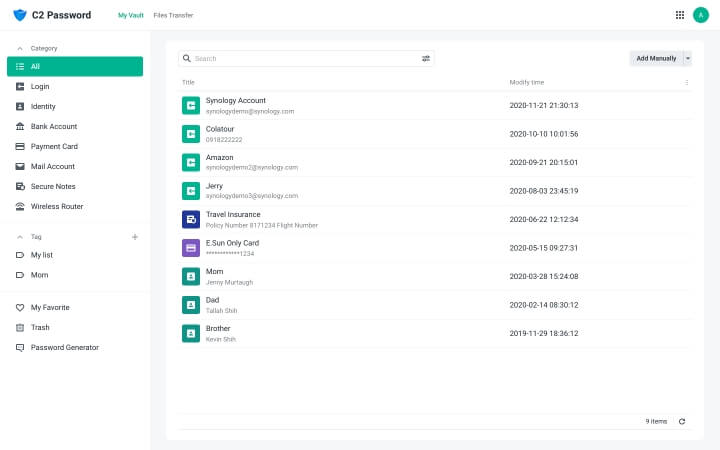Screen dimensions: 720x450
Task: Switch to the Files Transfer tab
Action: click(x=173, y=15)
